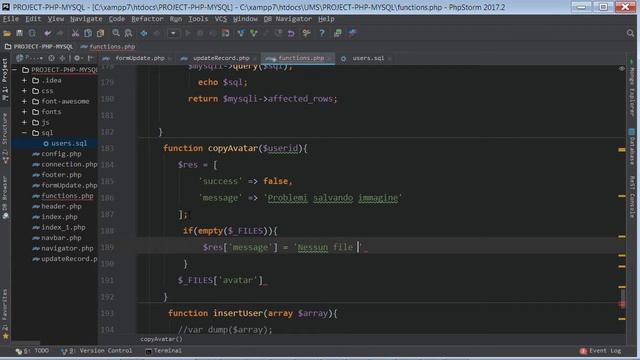640x360 pixels.
Task: Collapse the PROJECT-PHP-MYSQL root folder
Action: coord(15,70)
